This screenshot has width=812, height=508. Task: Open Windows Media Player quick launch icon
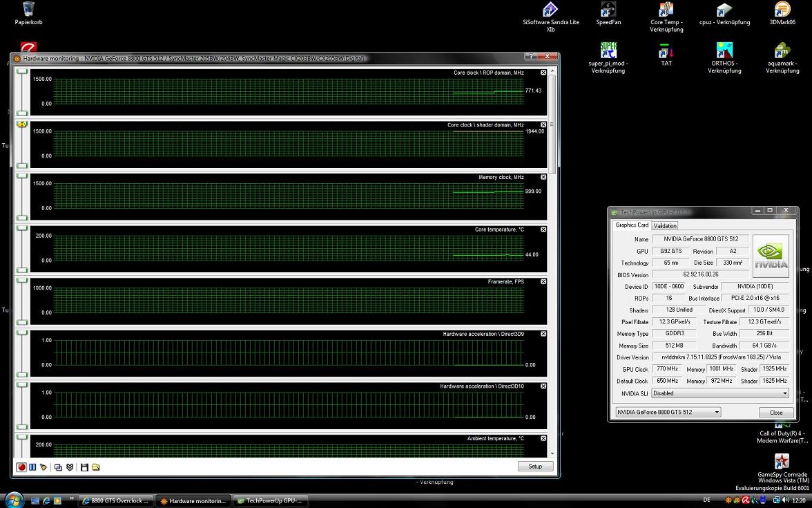tap(57, 500)
